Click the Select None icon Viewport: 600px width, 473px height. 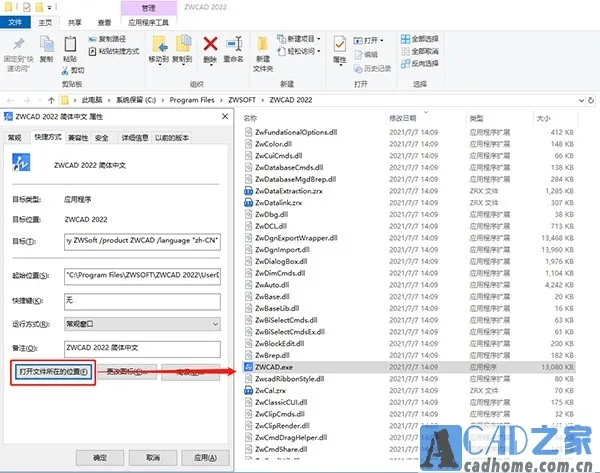(x=405, y=51)
